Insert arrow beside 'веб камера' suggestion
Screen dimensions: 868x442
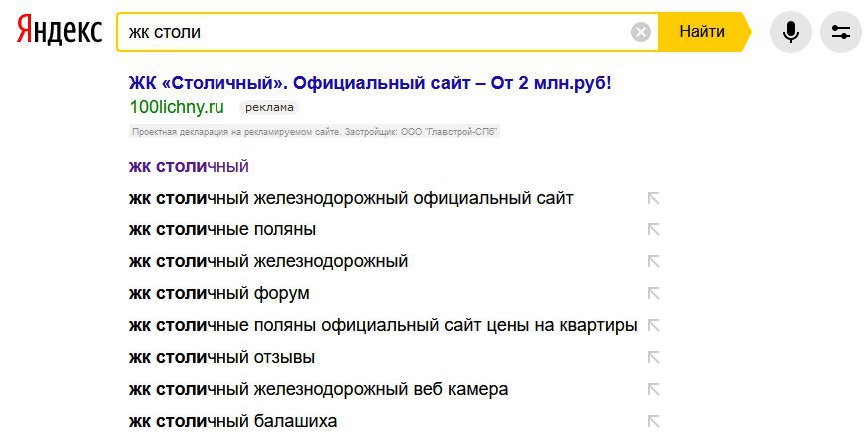[653, 389]
